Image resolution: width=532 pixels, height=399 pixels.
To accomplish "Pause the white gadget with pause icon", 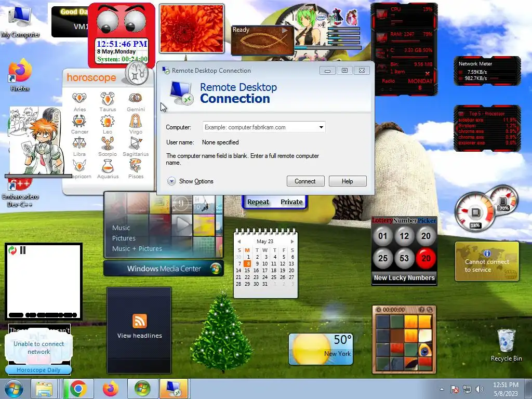I will 23,250.
